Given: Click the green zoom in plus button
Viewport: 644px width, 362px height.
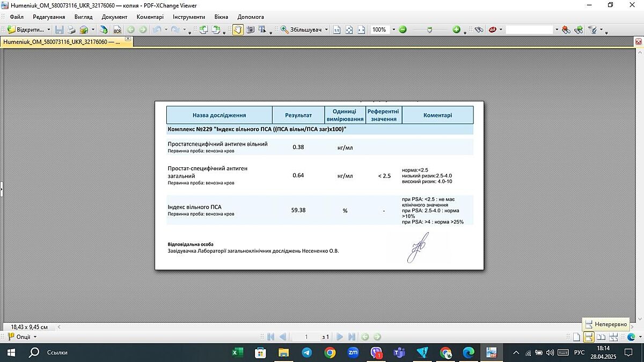Looking at the screenshot, I should [456, 29].
